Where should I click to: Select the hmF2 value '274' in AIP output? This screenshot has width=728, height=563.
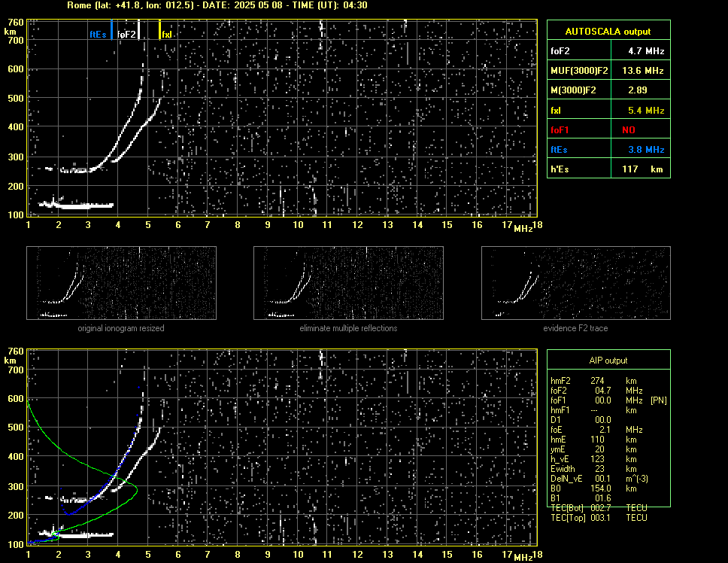(x=597, y=380)
